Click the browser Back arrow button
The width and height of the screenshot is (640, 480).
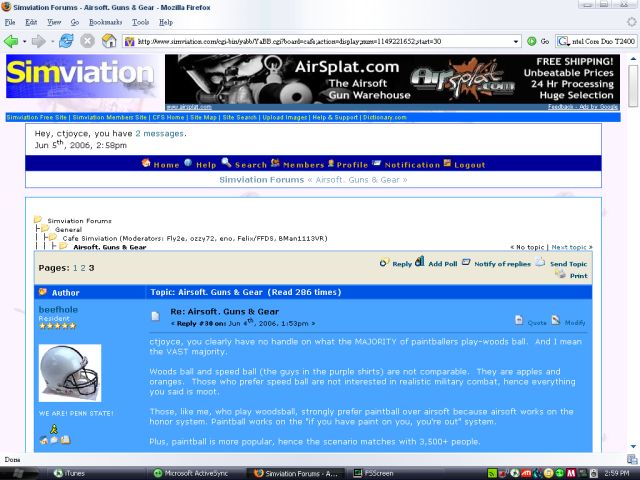tap(11, 41)
